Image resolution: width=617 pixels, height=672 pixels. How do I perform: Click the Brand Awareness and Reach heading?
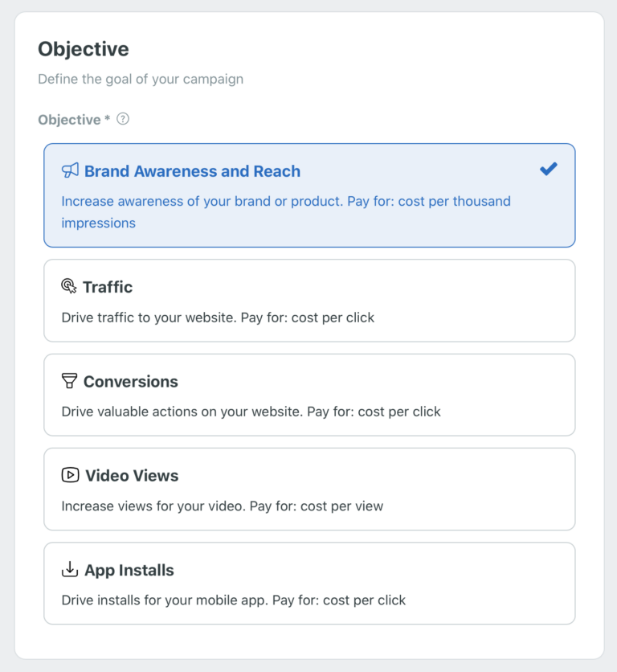click(x=193, y=170)
